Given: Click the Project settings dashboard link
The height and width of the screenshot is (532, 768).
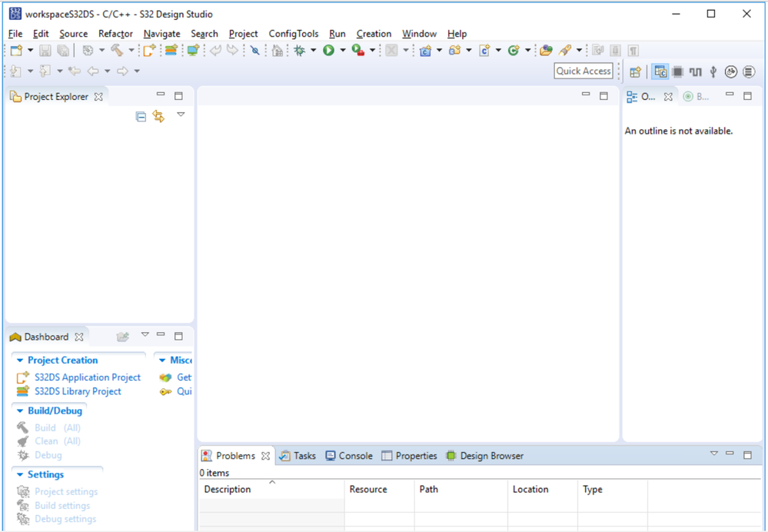Looking at the screenshot, I should coord(65,491).
